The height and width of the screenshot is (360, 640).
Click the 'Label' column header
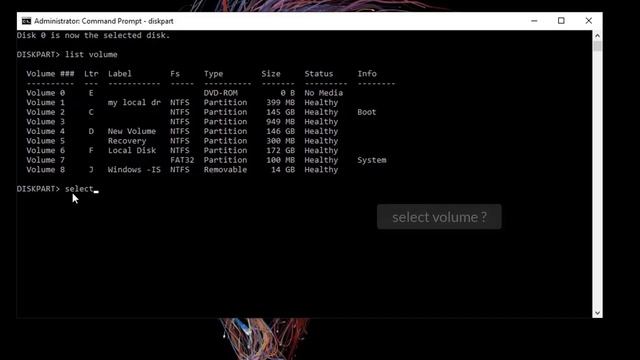120,74
